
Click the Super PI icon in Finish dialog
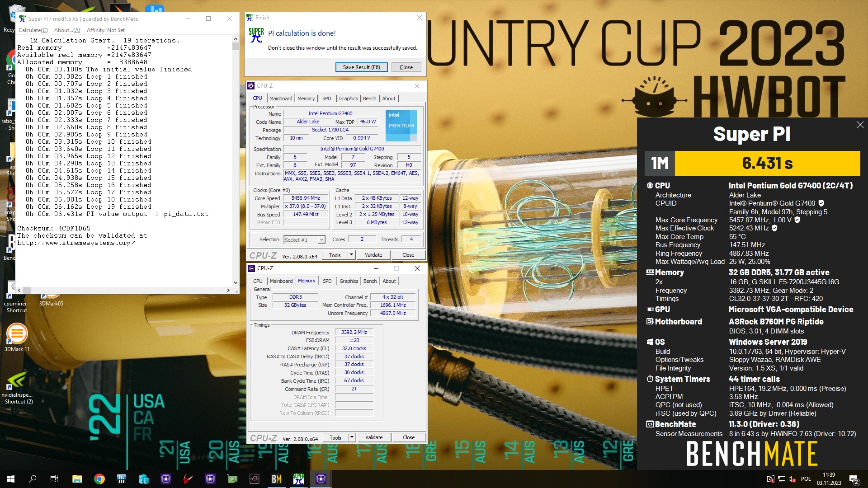click(x=256, y=35)
